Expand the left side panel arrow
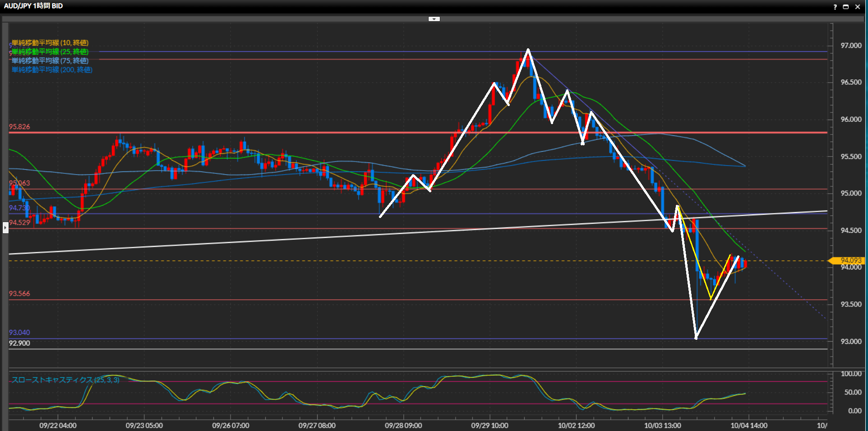Screen dimensions: 868x431 (x=5, y=227)
